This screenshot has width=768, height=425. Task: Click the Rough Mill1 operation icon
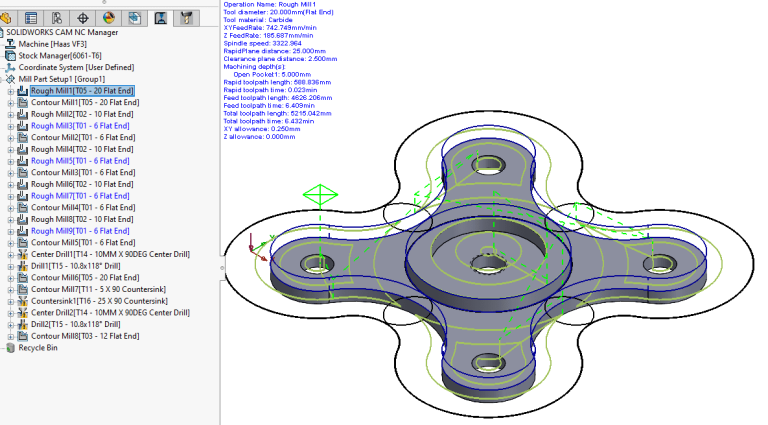tap(23, 91)
